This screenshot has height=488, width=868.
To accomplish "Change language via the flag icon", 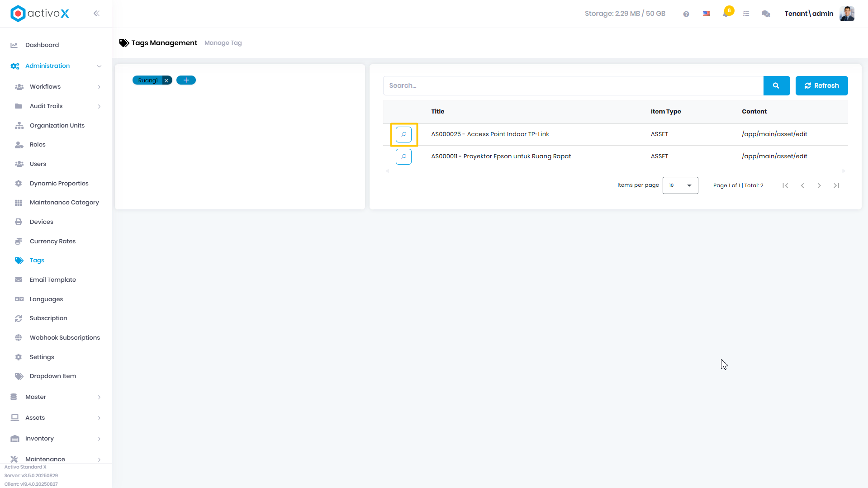I will (706, 14).
